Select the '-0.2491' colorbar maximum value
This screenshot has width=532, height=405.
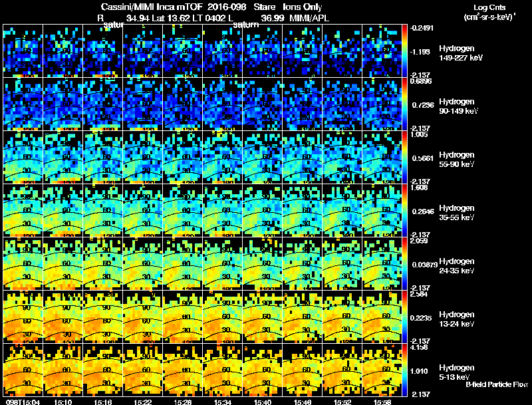422,28
